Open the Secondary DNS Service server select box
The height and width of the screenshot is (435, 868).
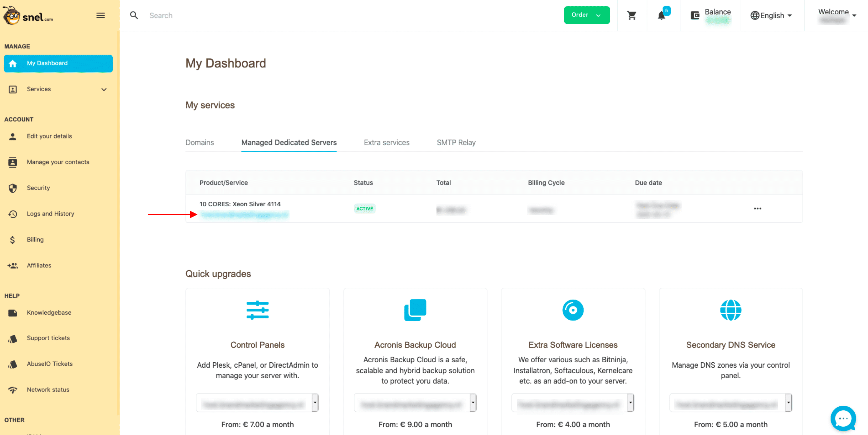coord(730,403)
